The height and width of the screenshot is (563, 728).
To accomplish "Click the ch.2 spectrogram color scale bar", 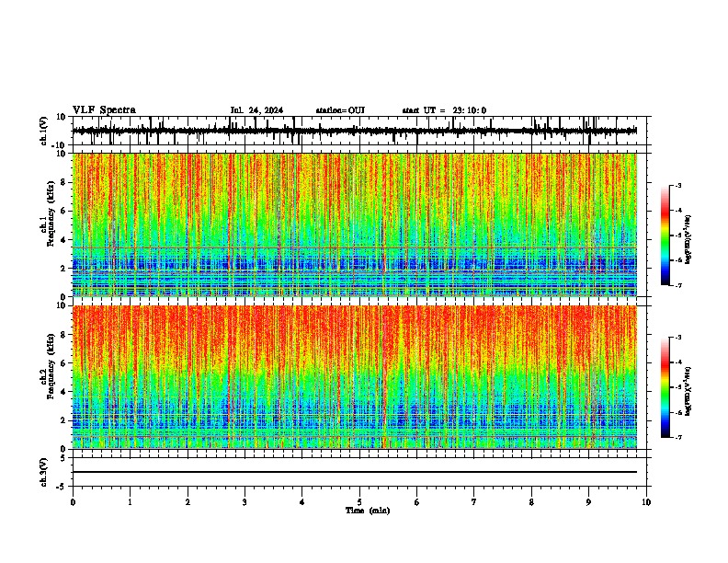I will point(665,387).
